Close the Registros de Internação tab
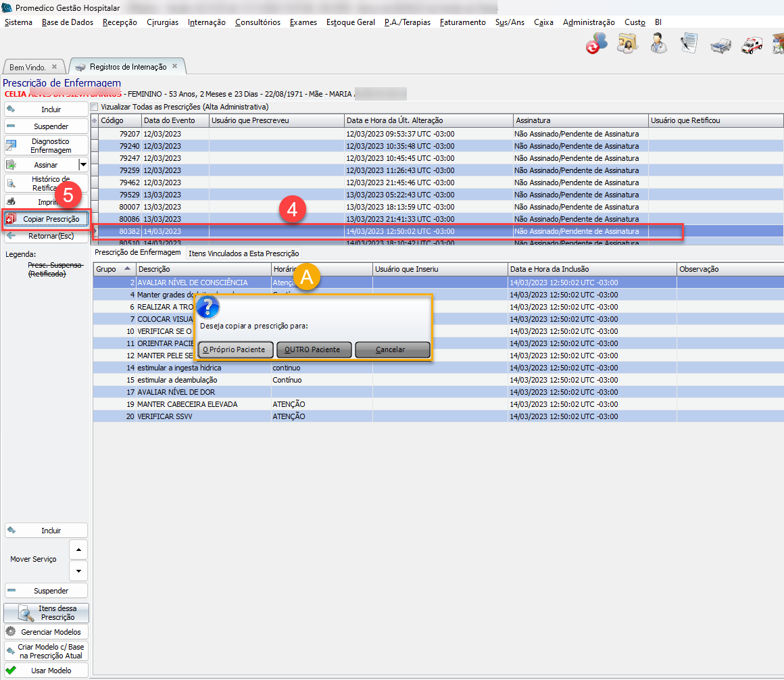 tap(174, 66)
